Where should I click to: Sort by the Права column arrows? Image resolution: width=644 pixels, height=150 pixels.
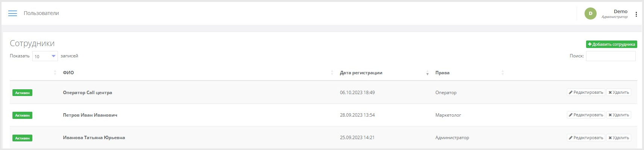coord(503,73)
